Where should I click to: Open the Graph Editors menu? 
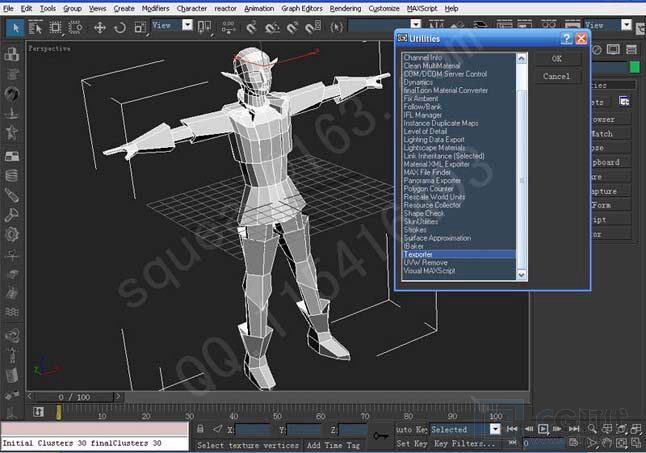tap(302, 8)
